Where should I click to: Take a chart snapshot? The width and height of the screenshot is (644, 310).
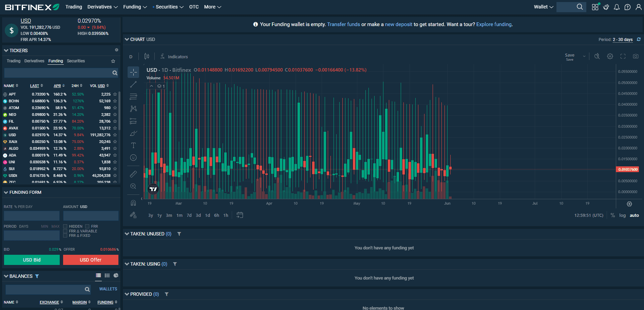point(636,56)
